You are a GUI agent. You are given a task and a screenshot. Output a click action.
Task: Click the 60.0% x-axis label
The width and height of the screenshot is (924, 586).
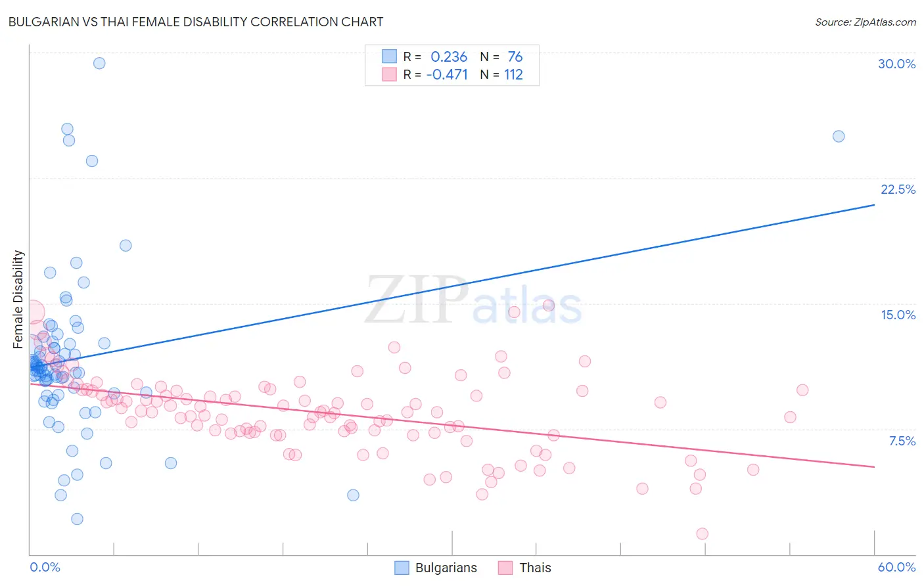(x=896, y=567)
